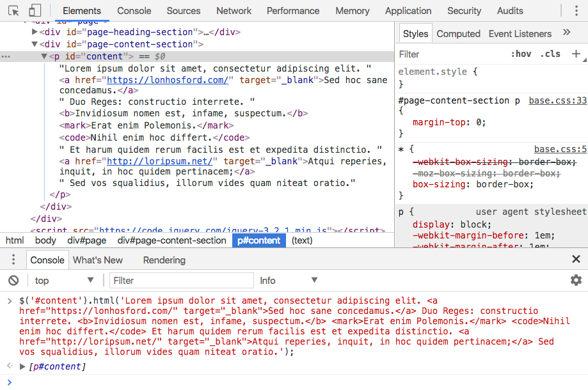Open the Memory panel tab

click(x=352, y=11)
